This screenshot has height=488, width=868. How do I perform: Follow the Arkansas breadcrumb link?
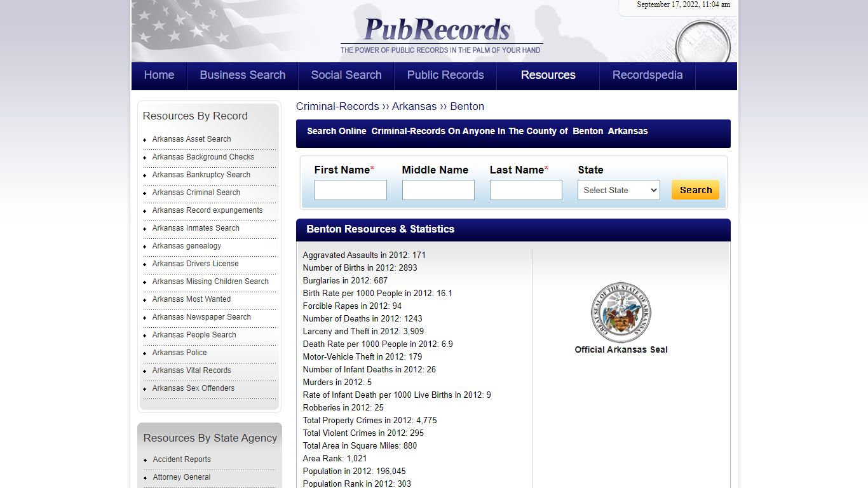coord(414,106)
